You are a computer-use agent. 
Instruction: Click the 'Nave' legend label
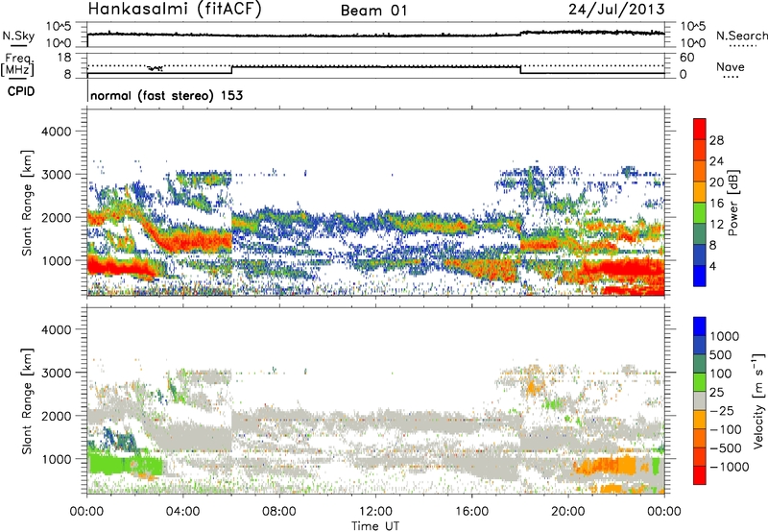coord(731,66)
